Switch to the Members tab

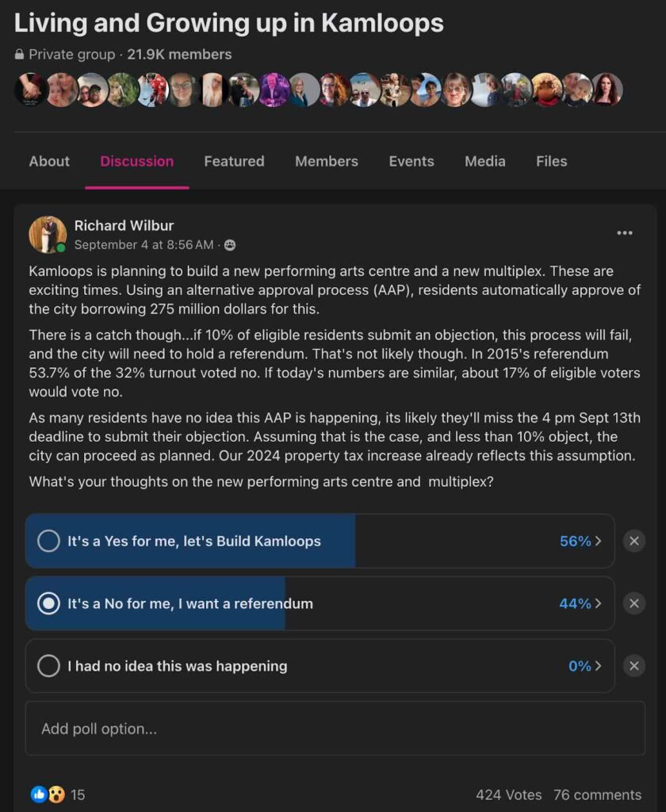pos(327,161)
